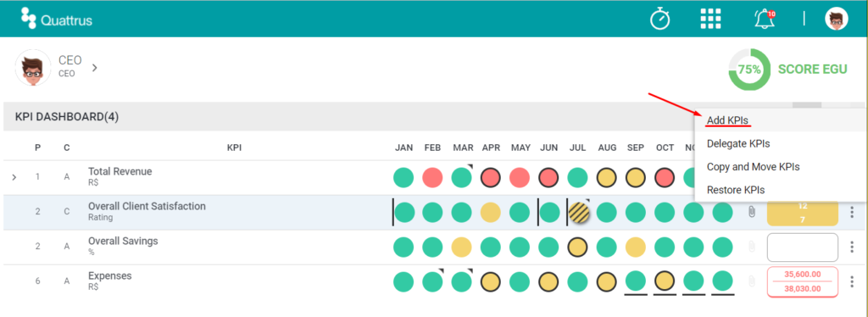Select Delegate KPIs option
The width and height of the screenshot is (868, 317).
738,143
